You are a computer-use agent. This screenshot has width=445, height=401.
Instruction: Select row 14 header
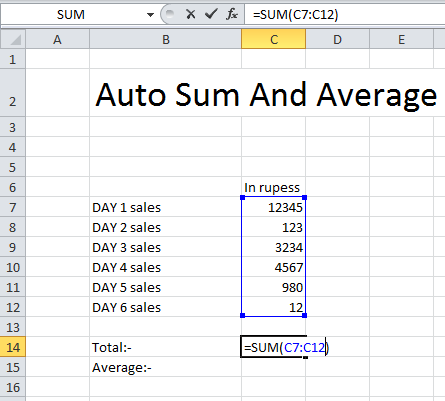click(x=13, y=347)
